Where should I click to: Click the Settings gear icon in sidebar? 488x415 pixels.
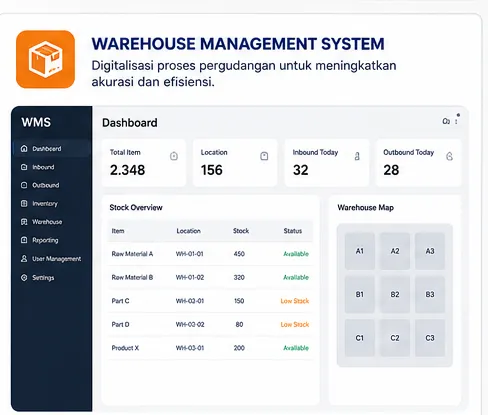click(x=24, y=277)
